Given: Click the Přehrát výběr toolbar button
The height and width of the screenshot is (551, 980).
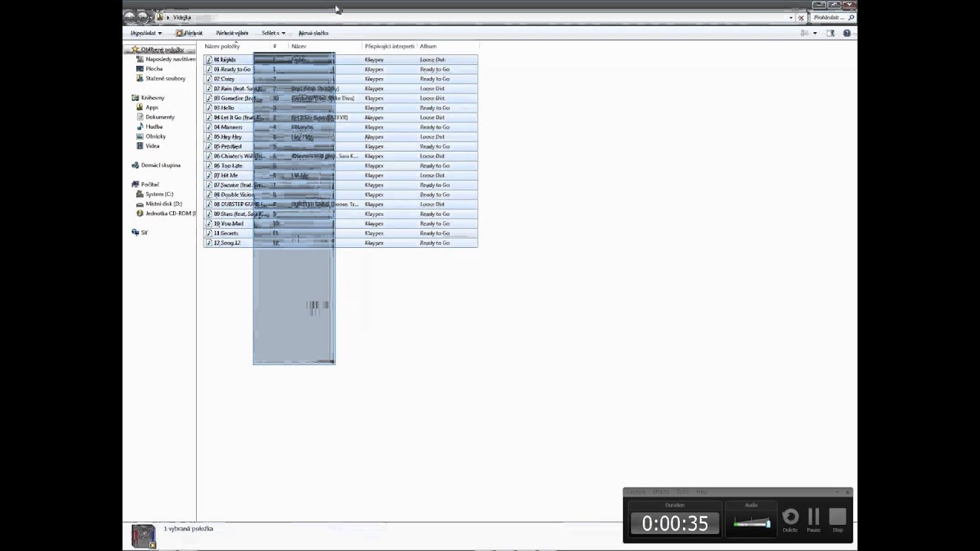Looking at the screenshot, I should 232,33.
